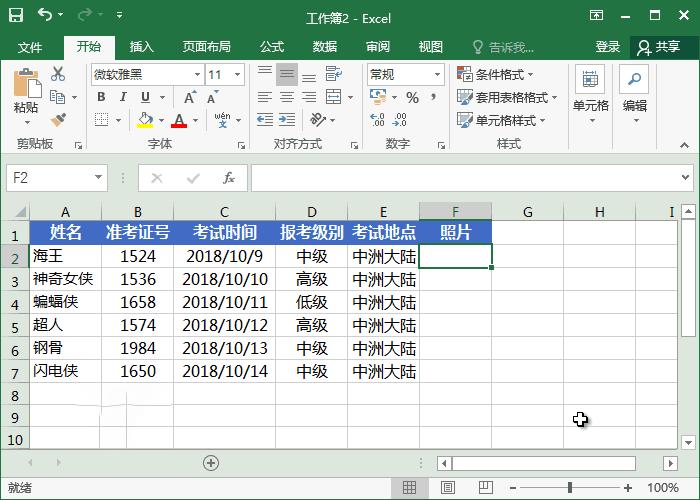
Task: Click the phonetic guide wén icon
Action: 222,120
